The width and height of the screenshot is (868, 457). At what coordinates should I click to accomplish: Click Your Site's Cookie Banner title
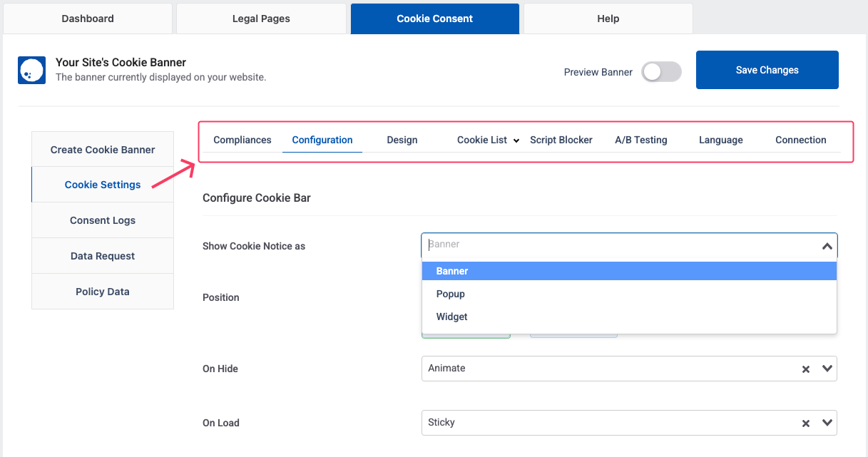[121, 63]
